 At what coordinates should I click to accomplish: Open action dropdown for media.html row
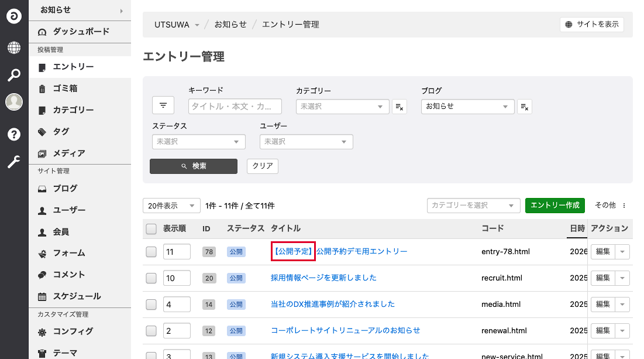622,305
